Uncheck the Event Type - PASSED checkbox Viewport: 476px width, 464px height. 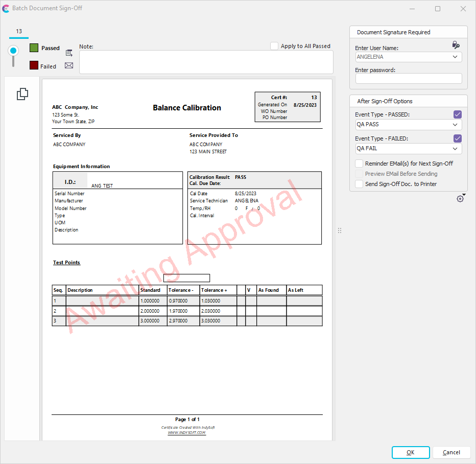[x=458, y=114]
